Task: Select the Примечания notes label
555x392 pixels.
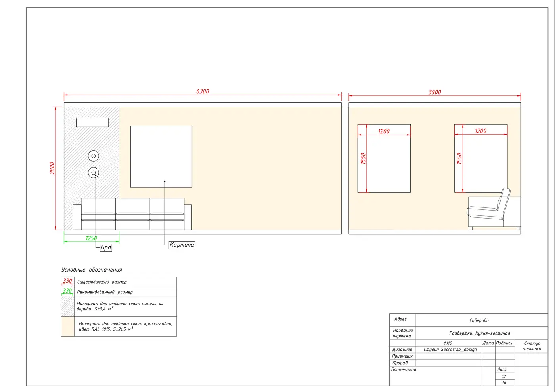Action: coord(404,369)
